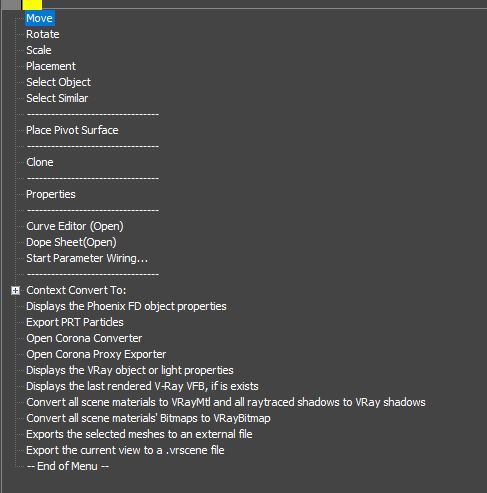Screen dimensions: 487x493
Task: Open the Properties menu entry
Action: [51, 194]
